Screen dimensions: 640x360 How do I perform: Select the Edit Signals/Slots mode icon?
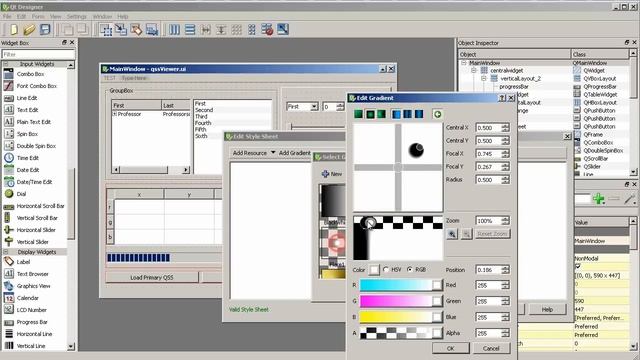click(121, 29)
